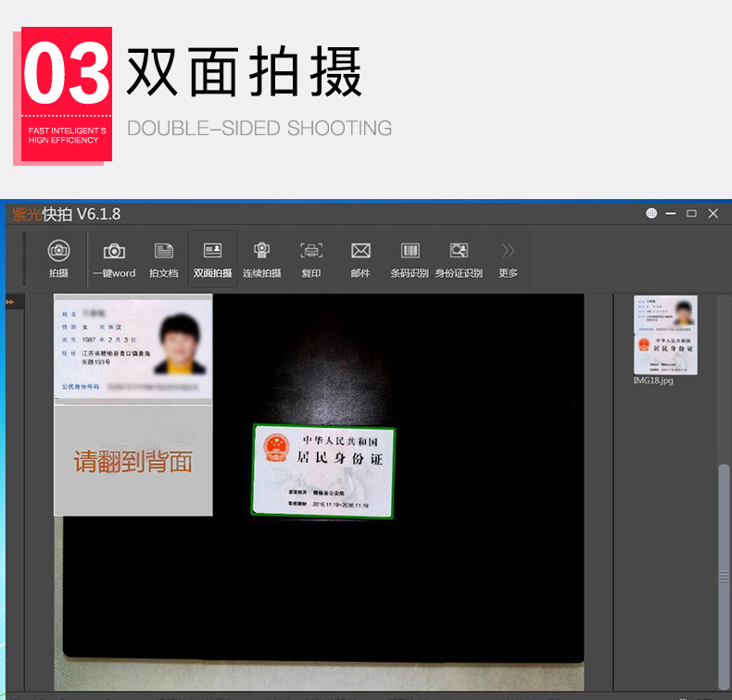Open the IMG18.jpg thumbnail

665,335
